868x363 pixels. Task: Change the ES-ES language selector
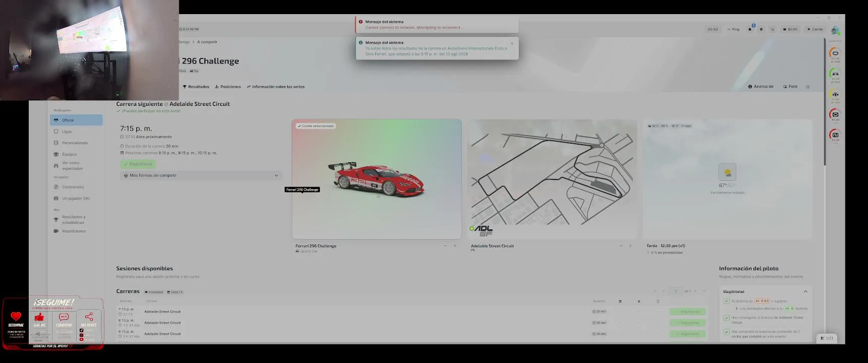[713, 29]
